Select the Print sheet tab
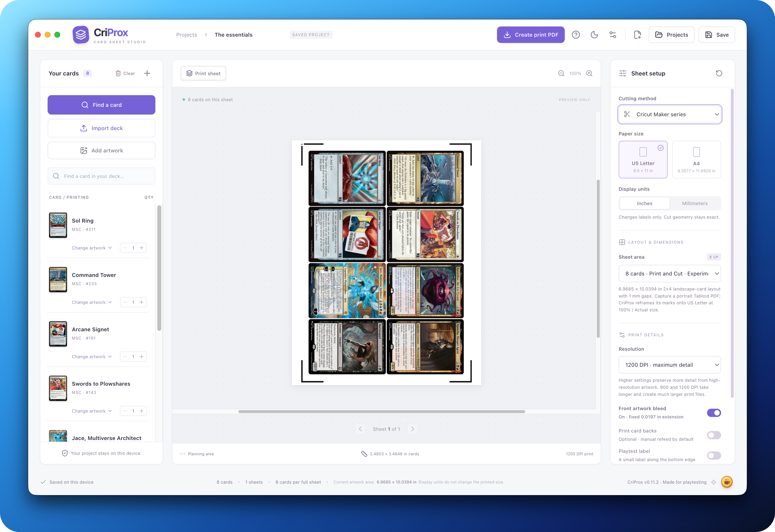The width and height of the screenshot is (775, 532). (x=203, y=73)
